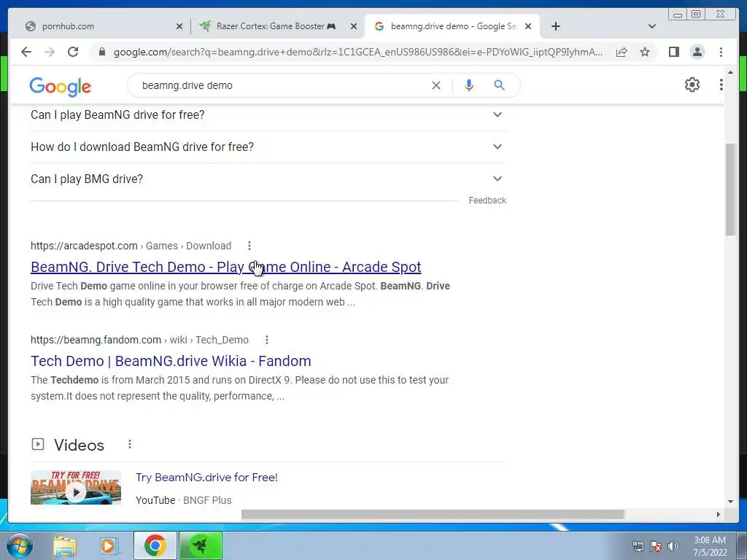Bookmark this tab with star icon

pyautogui.click(x=645, y=52)
